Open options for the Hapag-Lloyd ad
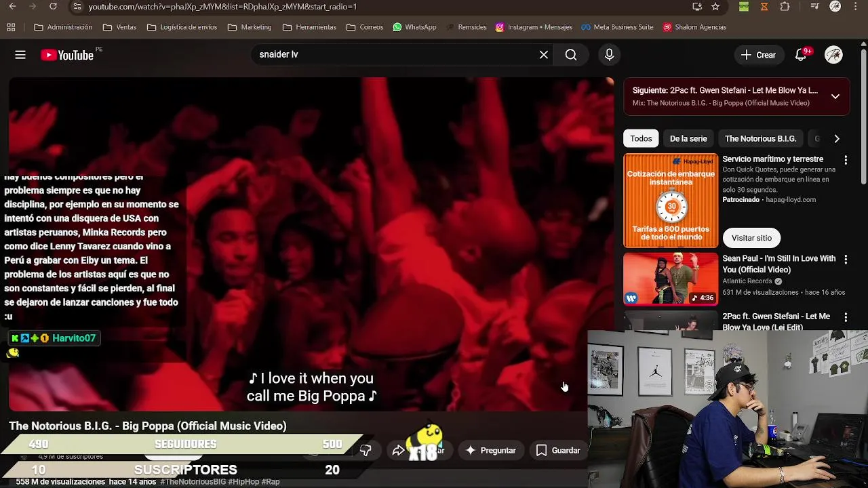The width and height of the screenshot is (868, 488). click(846, 160)
